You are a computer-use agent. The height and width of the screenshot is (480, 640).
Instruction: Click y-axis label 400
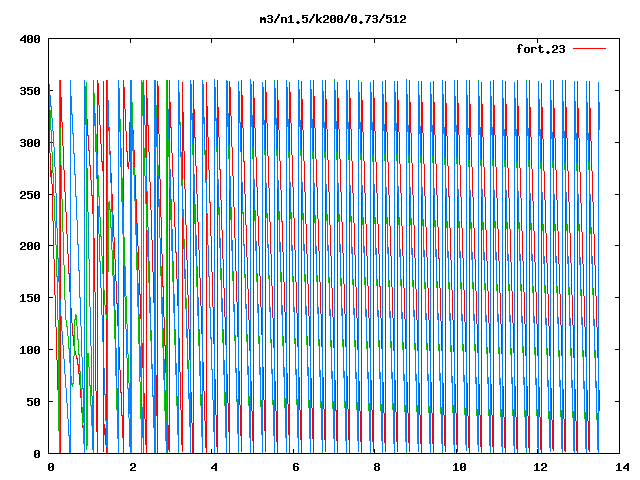[30, 39]
